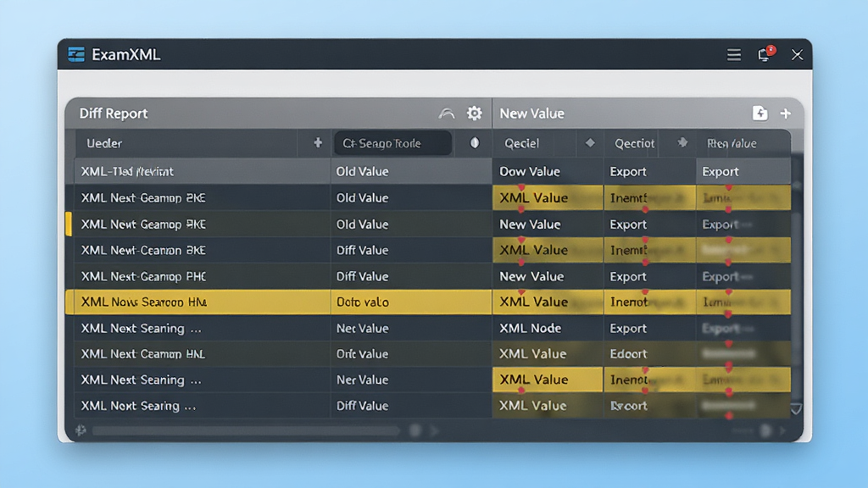Click the gear icon at bottom-left of scrollbar
Screen dimensions: 868x488
click(x=81, y=430)
